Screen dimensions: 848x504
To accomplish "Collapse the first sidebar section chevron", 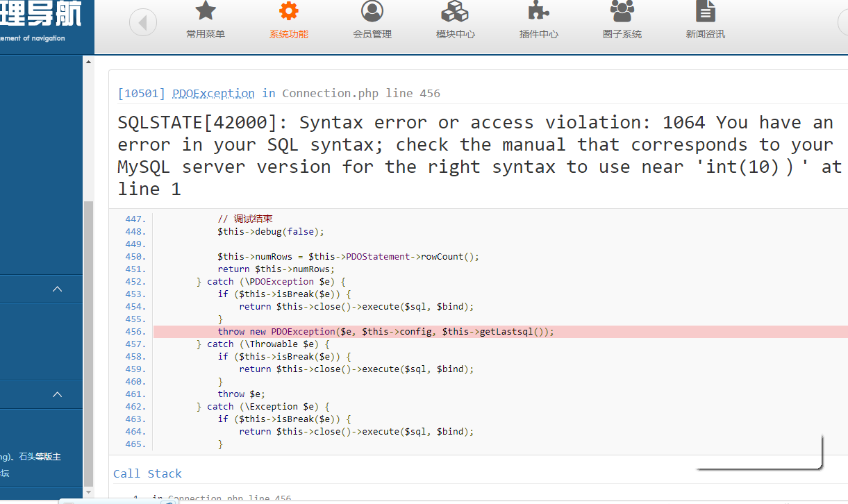I will coord(58,289).
